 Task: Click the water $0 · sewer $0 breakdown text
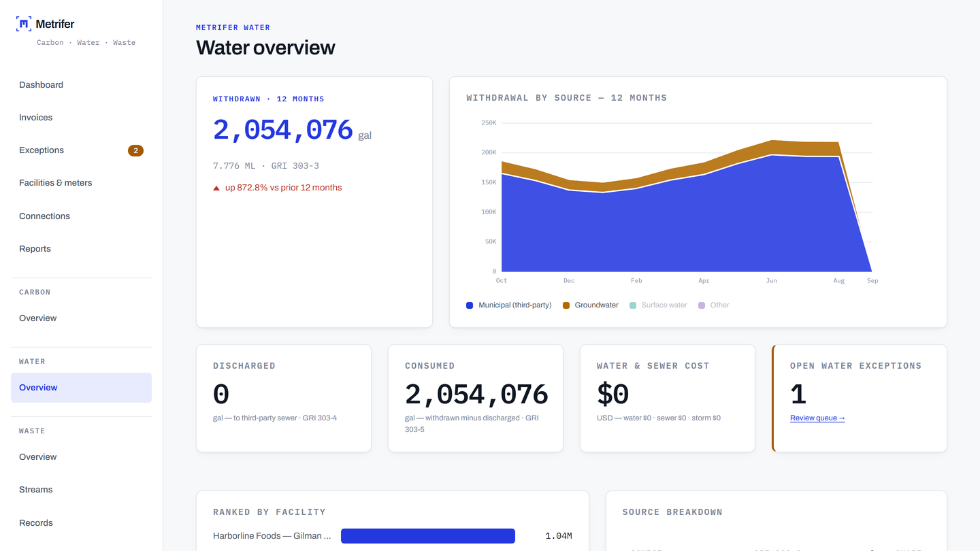(659, 418)
